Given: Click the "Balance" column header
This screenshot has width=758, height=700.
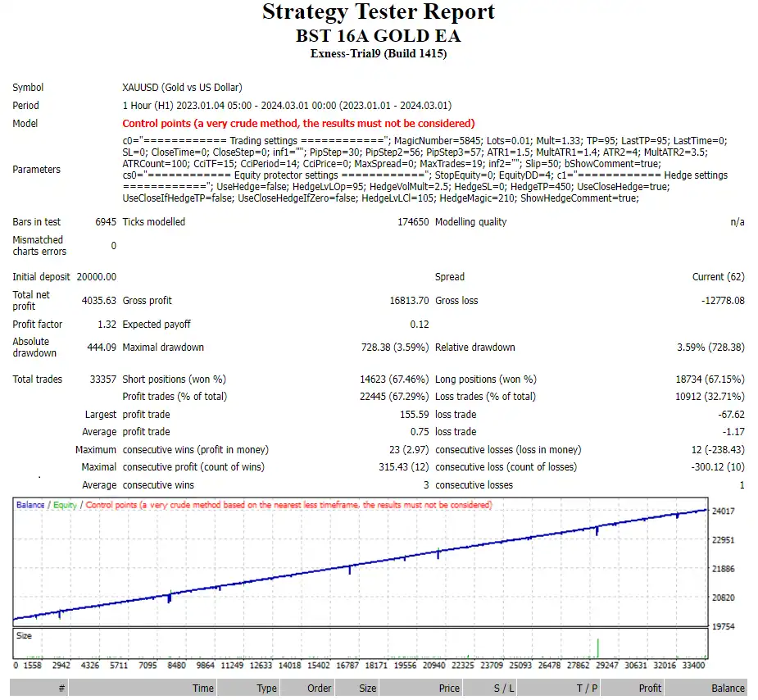Looking at the screenshot, I should (728, 689).
